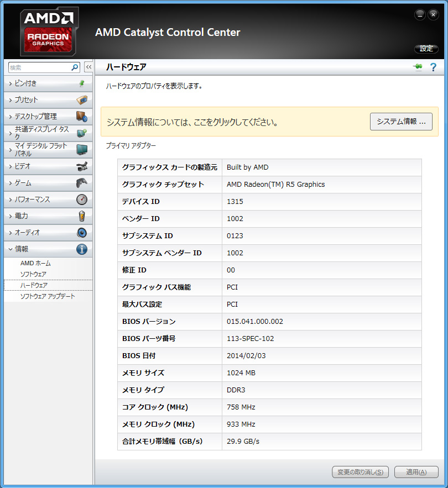
Task: Expand the ゲーム section
Action: pos(48,183)
